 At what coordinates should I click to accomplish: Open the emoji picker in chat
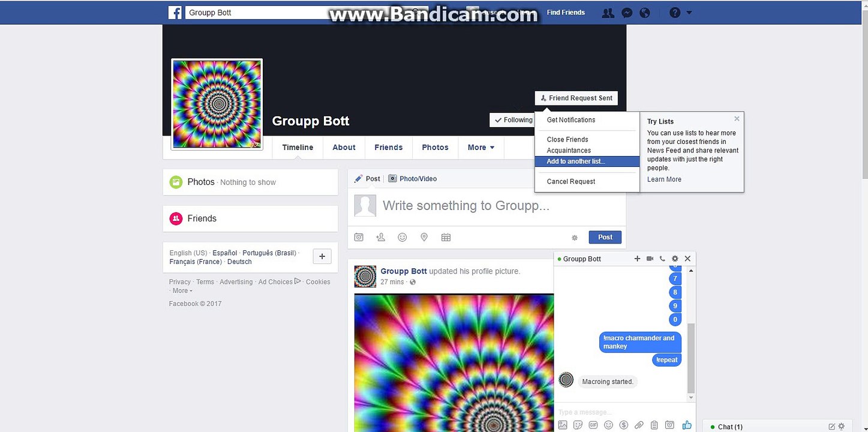pyautogui.click(x=608, y=425)
